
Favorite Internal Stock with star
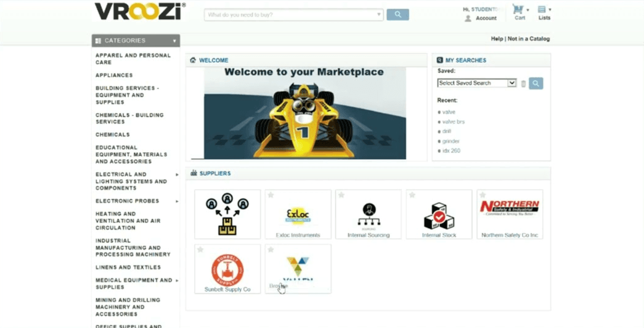412,195
